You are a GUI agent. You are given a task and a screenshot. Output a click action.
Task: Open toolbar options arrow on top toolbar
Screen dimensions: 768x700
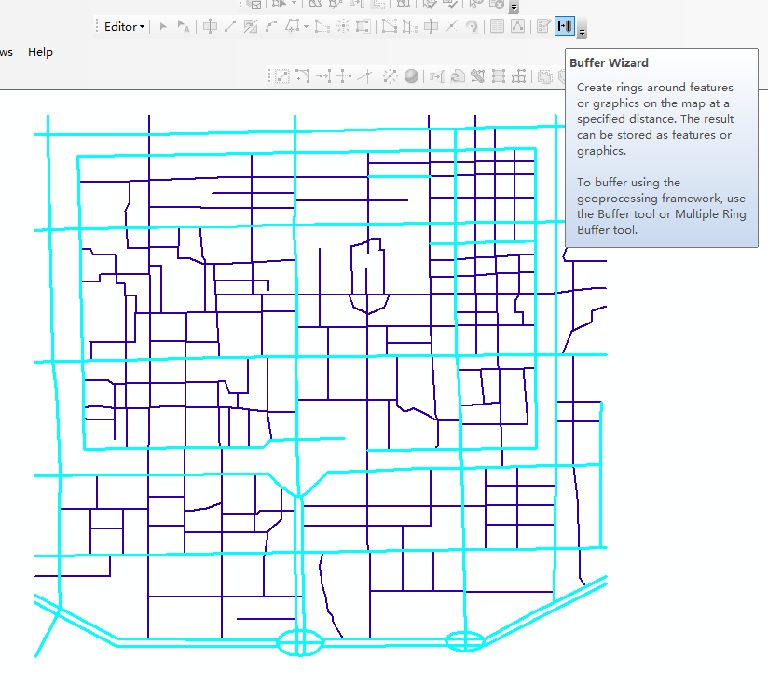point(514,7)
